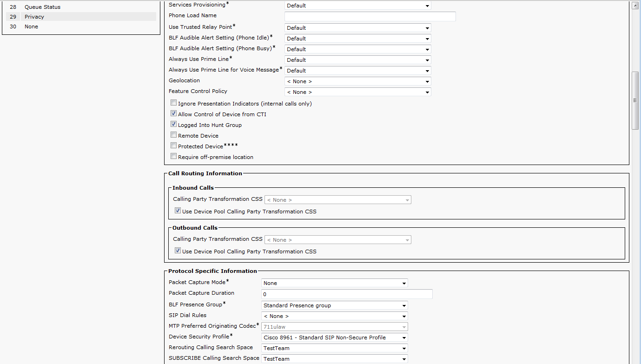Uncheck Outbound Use Device Pool Transformation CSS

pyautogui.click(x=178, y=251)
